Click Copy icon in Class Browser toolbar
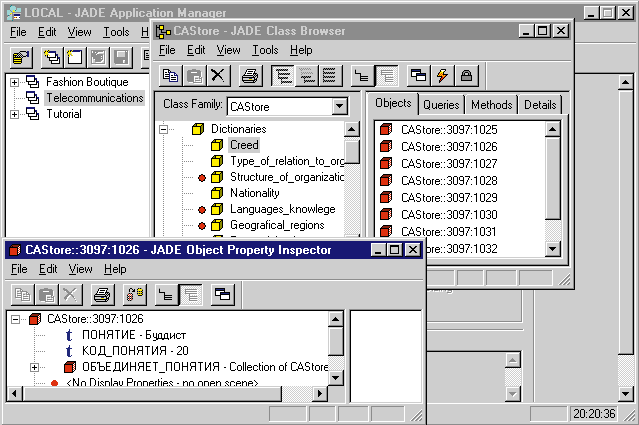This screenshot has width=639, height=425. point(170,76)
